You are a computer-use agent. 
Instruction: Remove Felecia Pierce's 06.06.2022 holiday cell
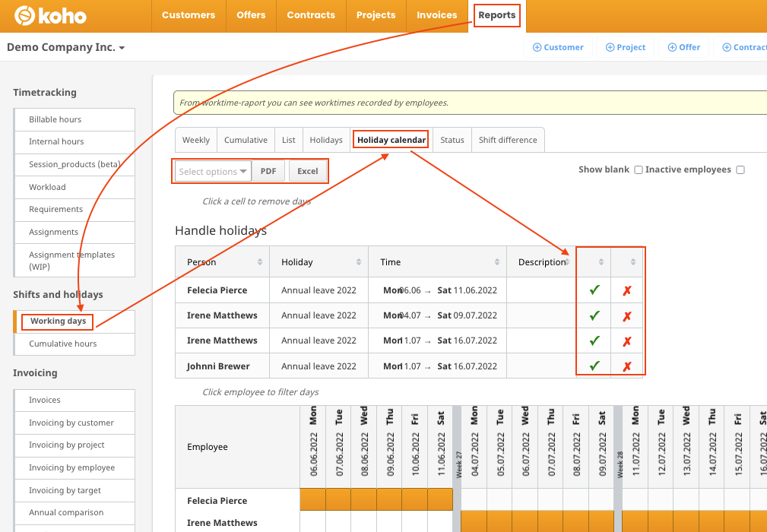312,499
